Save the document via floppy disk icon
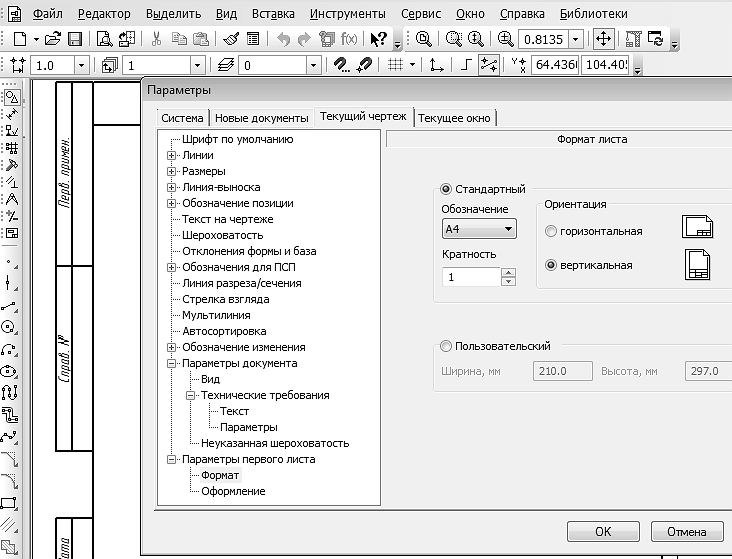The image size is (732, 559). [x=75, y=39]
